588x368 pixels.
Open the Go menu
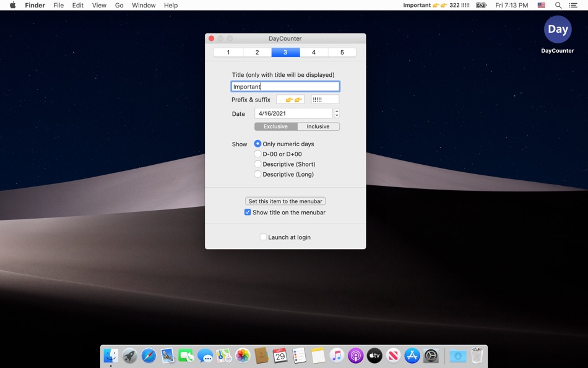[x=119, y=5]
